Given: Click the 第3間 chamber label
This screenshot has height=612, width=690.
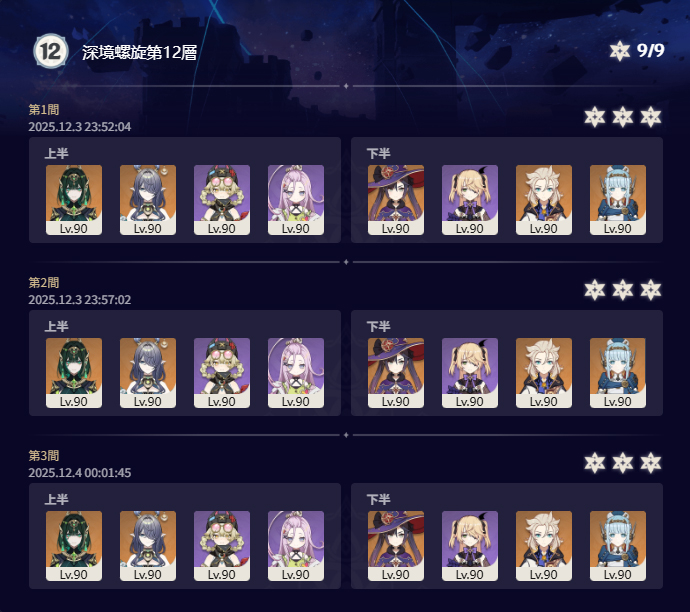Looking at the screenshot, I should (44, 455).
